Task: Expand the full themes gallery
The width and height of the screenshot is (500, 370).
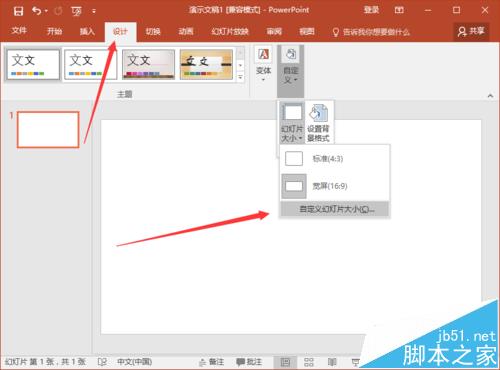Action: tap(240, 77)
